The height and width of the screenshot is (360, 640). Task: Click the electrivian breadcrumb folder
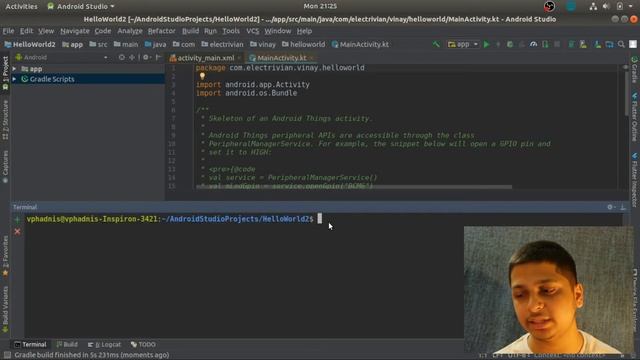pos(222,44)
